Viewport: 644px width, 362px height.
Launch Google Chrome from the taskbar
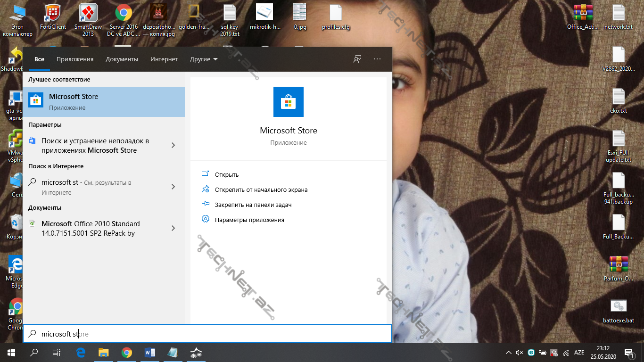point(126,352)
